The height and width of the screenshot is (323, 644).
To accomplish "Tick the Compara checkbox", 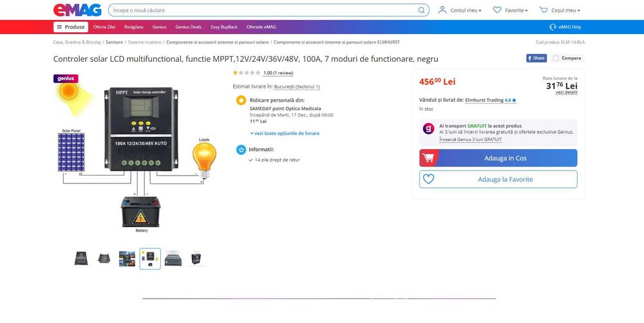I will point(556,59).
